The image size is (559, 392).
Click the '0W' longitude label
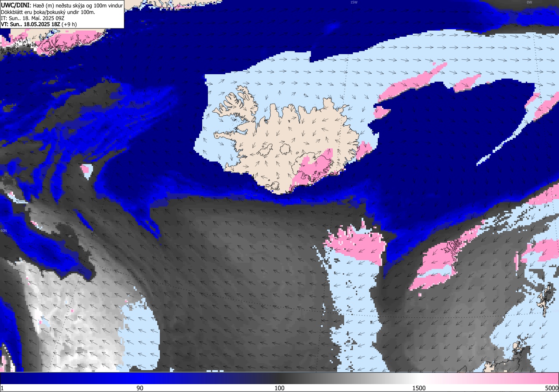click(x=529, y=2)
